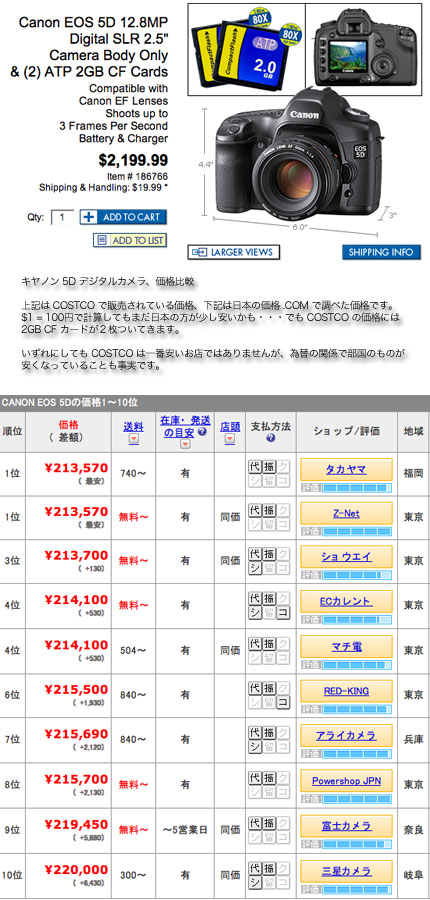Click the コ payment icon in RED-KING row

(x=284, y=703)
